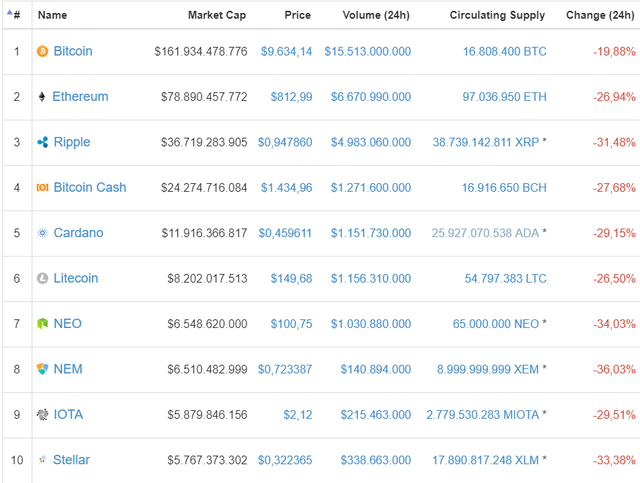Select Bitcoin market cap $161.934.478.776

pyautogui.click(x=201, y=51)
